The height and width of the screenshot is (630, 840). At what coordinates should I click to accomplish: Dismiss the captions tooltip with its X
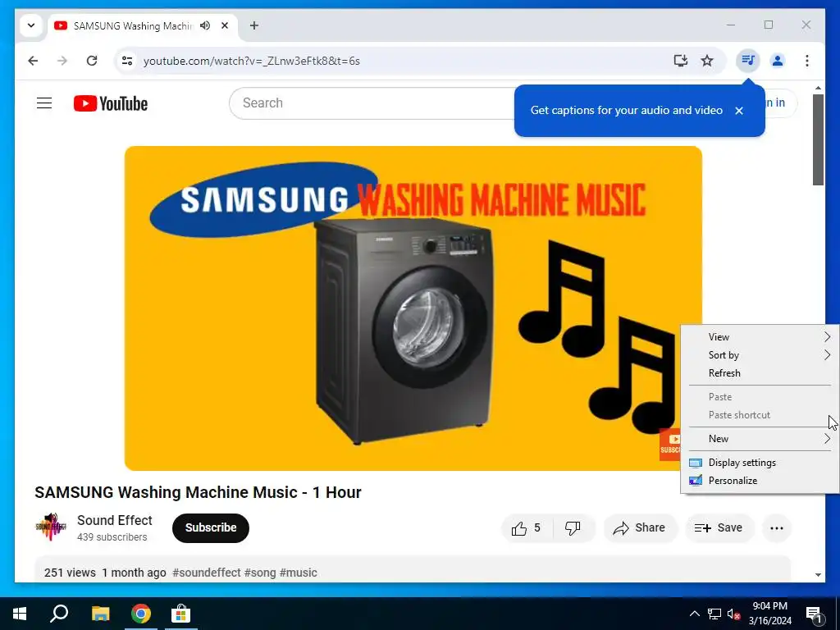click(x=739, y=111)
